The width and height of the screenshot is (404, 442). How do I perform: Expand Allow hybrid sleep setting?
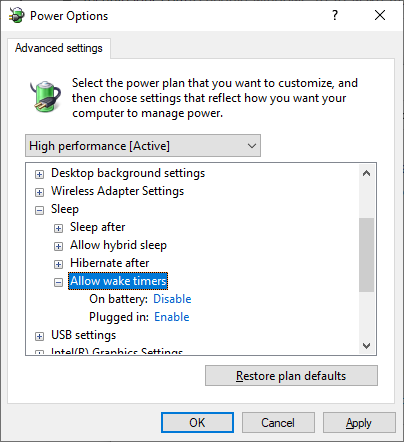coord(58,246)
